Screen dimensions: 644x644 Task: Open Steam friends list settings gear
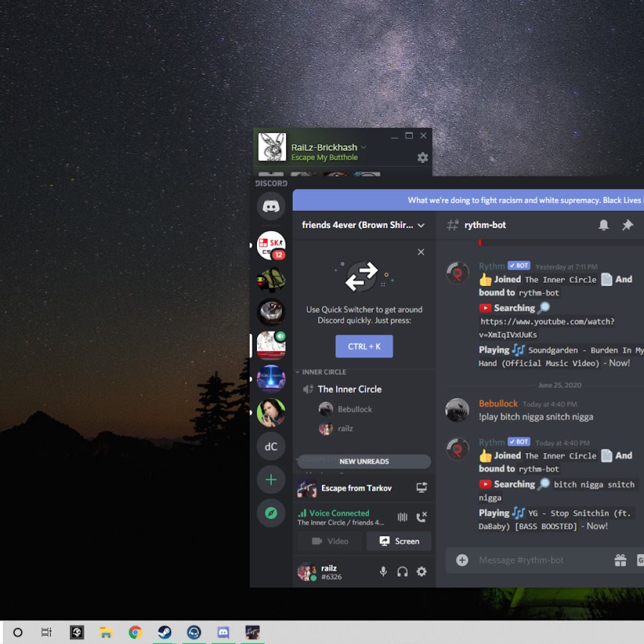[423, 157]
